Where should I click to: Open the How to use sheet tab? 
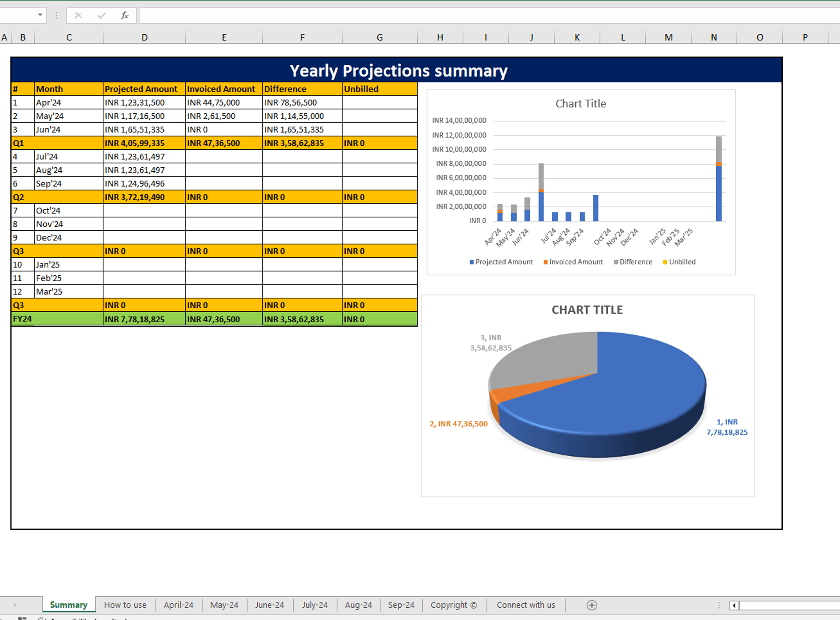point(125,605)
